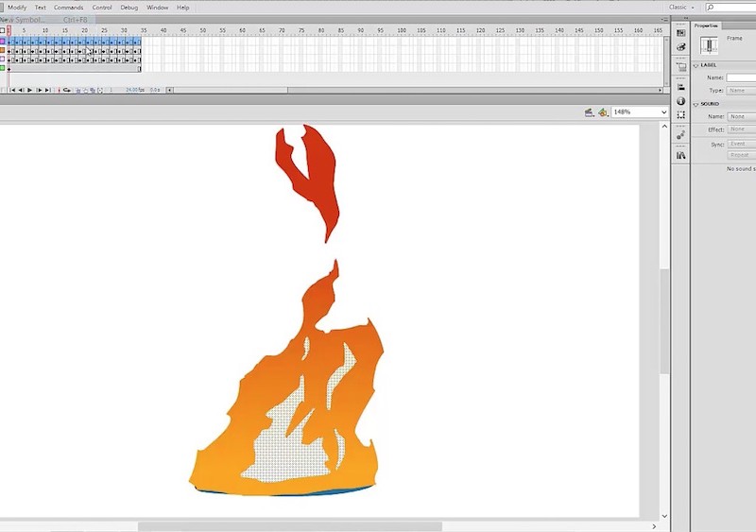
Task: Click the Edit Symbols icon
Action: tap(602, 112)
